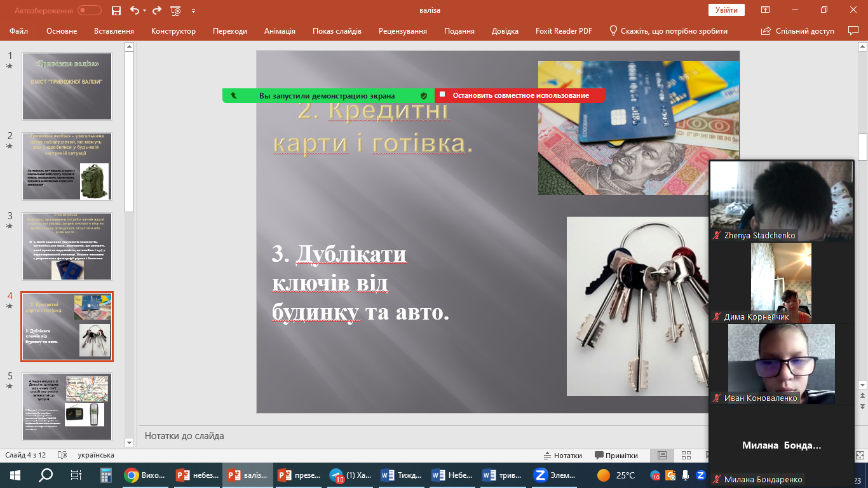The width and height of the screenshot is (868, 488).
Task: Select slide 2 thumbnail with backpack image
Action: 67,166
